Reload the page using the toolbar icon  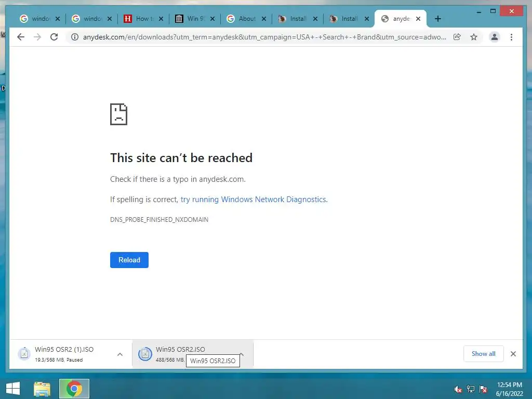tap(54, 37)
